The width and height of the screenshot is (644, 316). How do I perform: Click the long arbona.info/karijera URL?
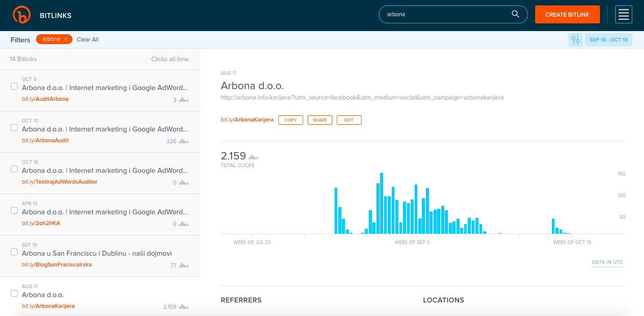(x=362, y=97)
